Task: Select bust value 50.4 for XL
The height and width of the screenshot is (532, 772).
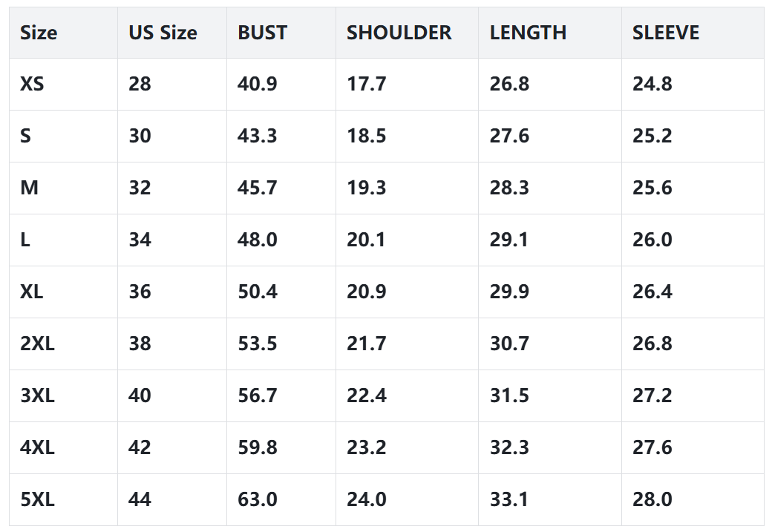Action: tap(257, 292)
